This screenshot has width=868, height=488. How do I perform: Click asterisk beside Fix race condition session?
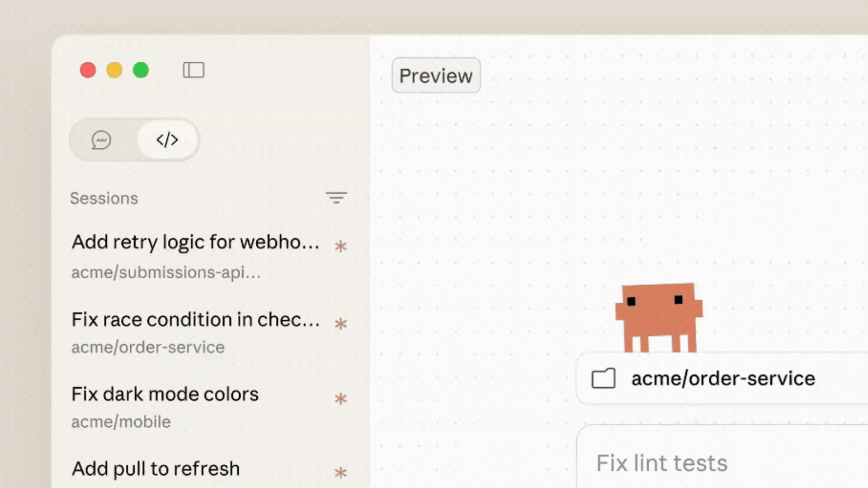click(x=340, y=324)
